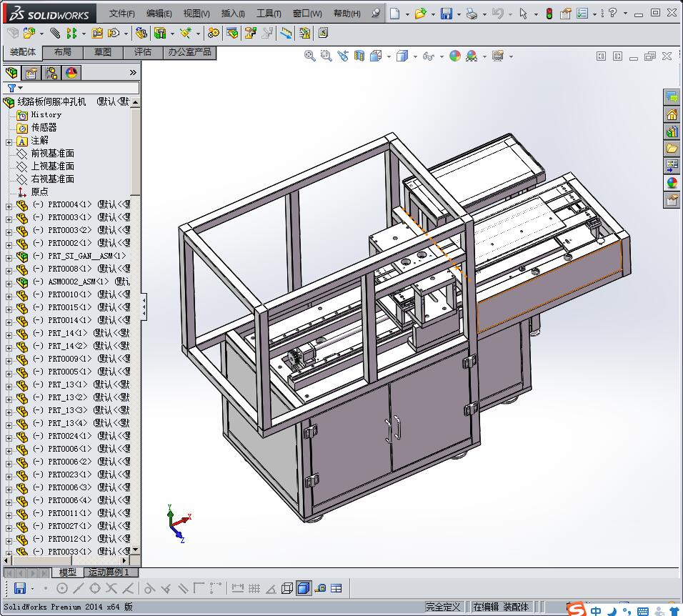Click the Move Component icon
Image resolution: width=683 pixels, height=616 pixels.
tap(114, 33)
